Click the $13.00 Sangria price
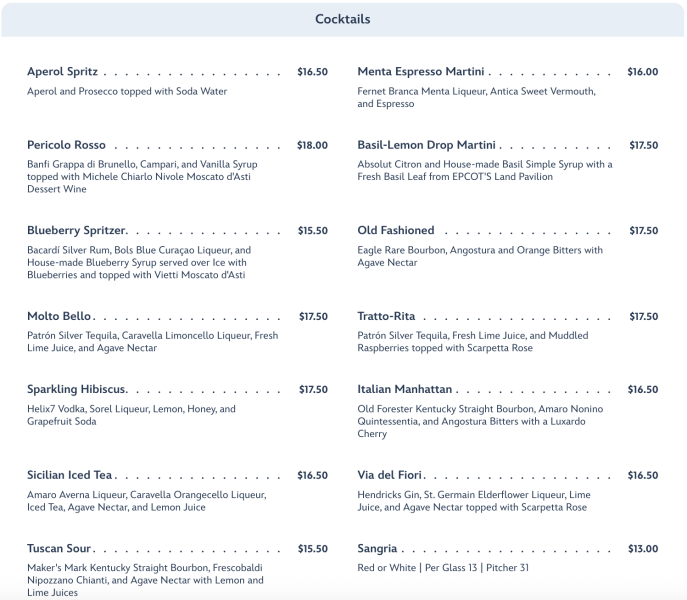This screenshot has height=600, width=687. [643, 549]
